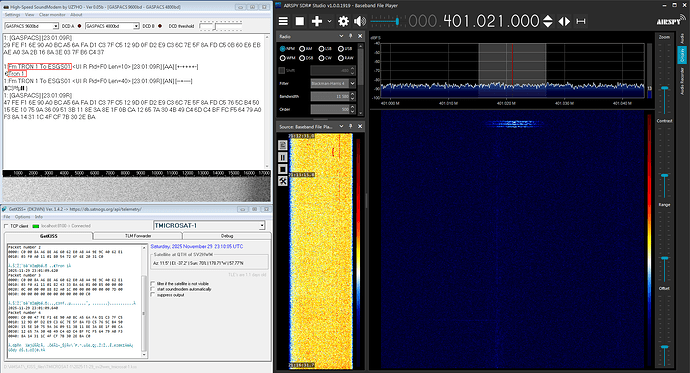This screenshot has height=373, width=690.
Task: Click SoundModem title bar app icon
Action: [x=6, y=7]
